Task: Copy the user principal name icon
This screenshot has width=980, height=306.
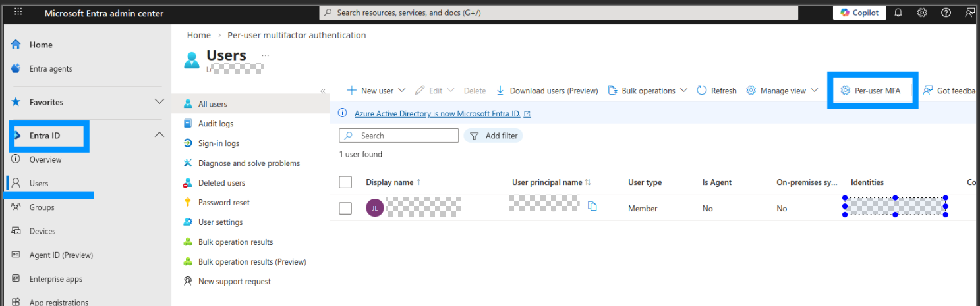Action: [x=592, y=206]
